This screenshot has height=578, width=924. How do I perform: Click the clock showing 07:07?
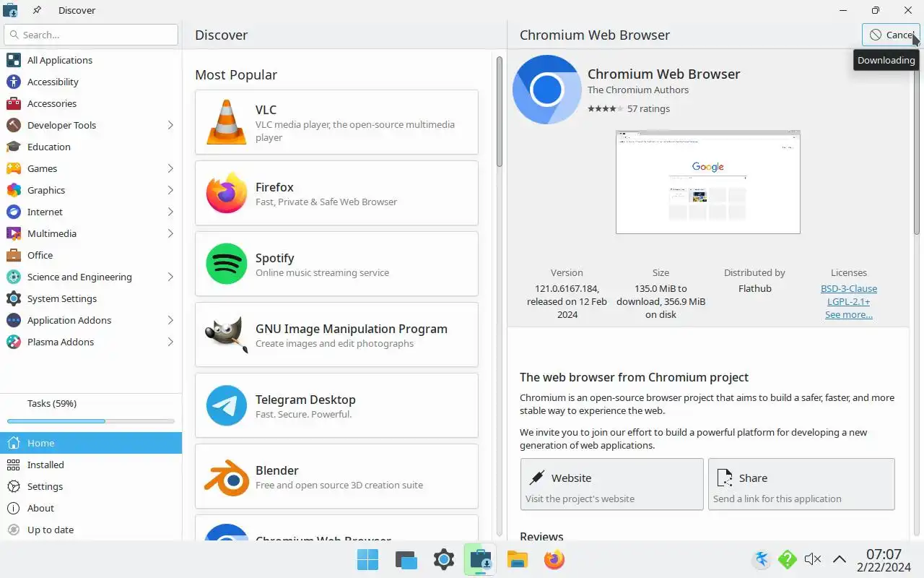click(x=884, y=554)
